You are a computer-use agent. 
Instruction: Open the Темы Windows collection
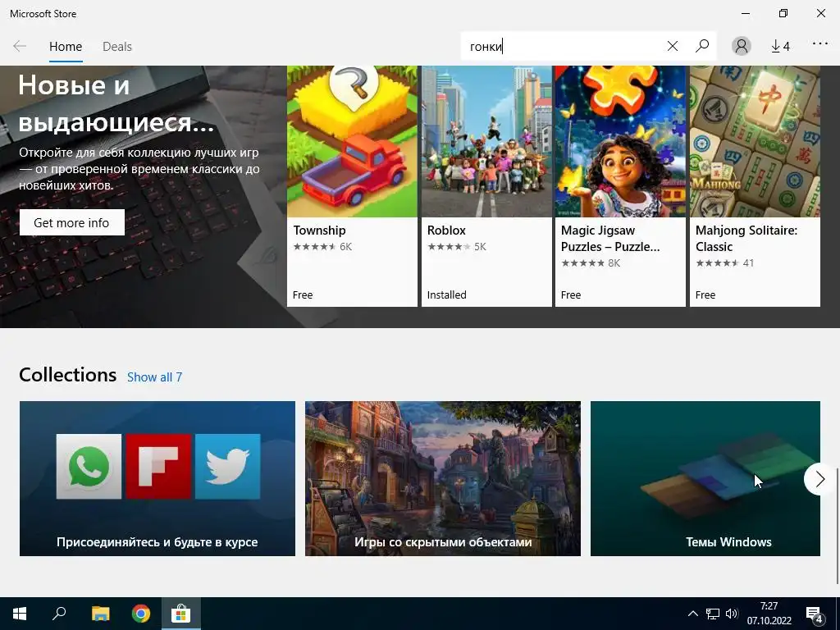[x=705, y=478]
